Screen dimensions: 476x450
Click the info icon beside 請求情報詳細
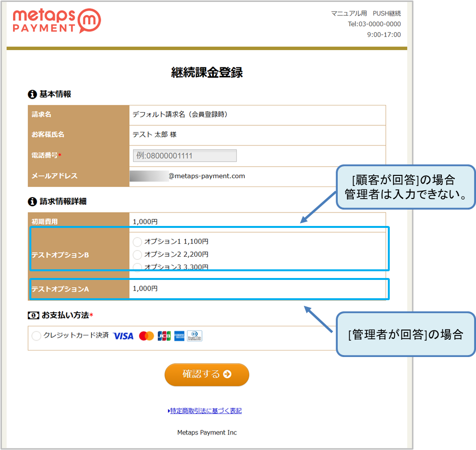pos(32,201)
